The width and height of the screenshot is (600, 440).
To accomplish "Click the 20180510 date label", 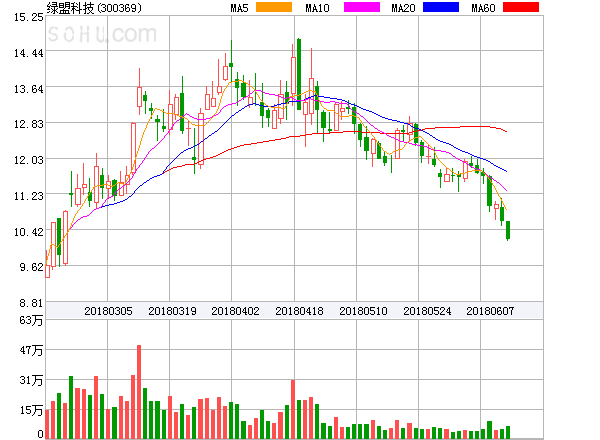I will coord(363,311).
